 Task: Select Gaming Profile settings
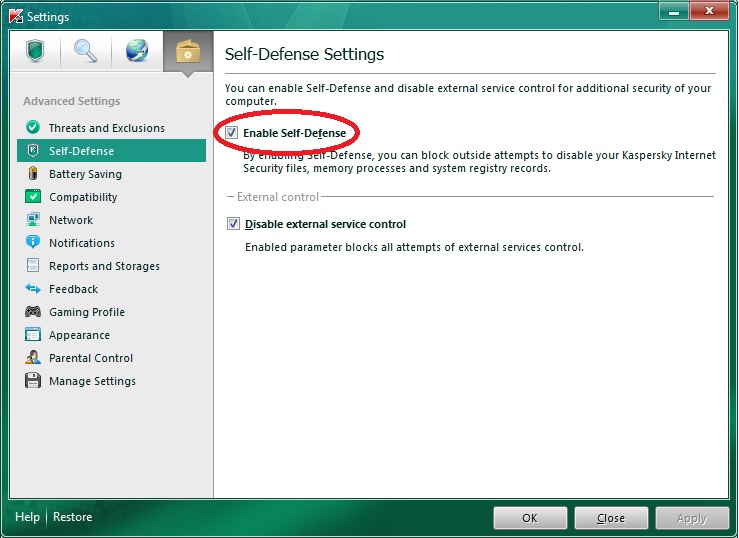111,312
